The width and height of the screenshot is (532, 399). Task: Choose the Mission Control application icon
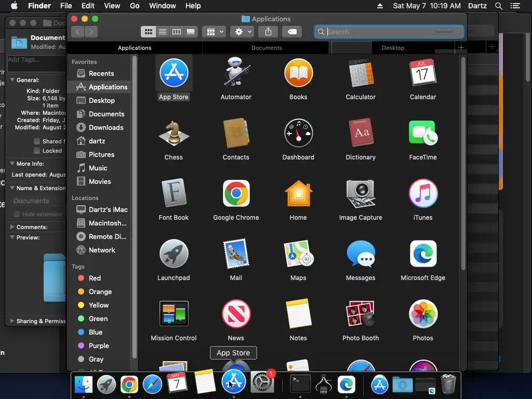[174, 314]
